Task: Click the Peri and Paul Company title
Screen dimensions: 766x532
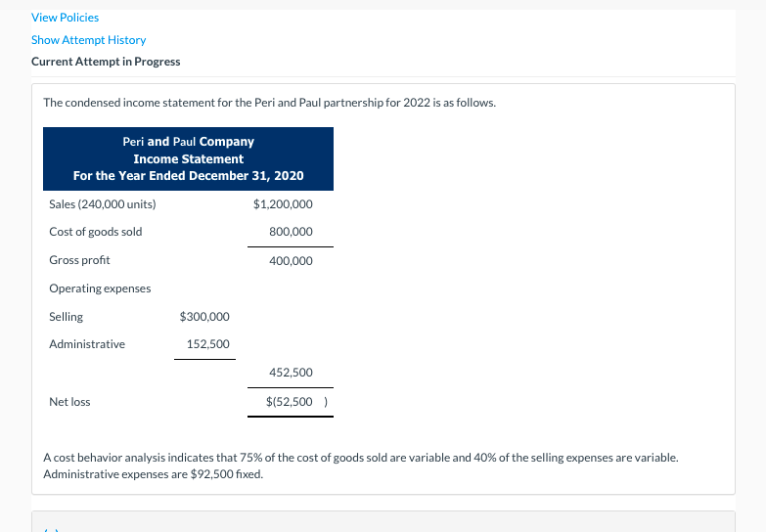Action: (x=189, y=142)
